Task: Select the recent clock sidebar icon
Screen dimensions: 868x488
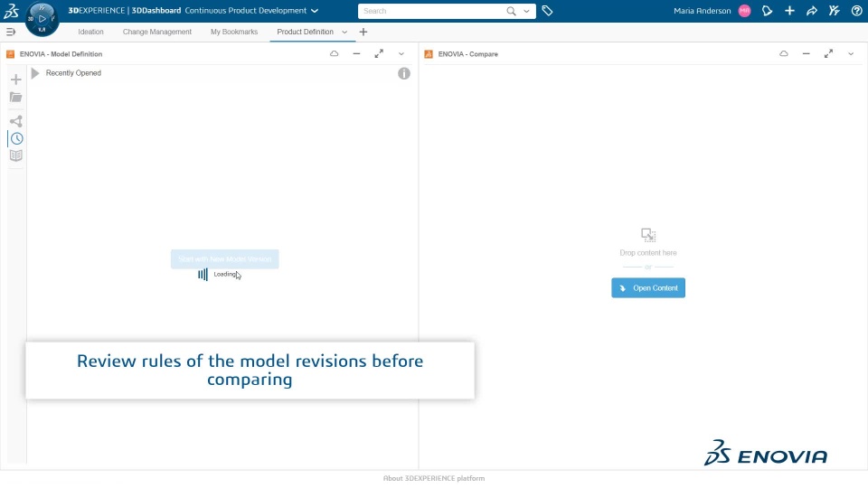Action: pos(16,138)
